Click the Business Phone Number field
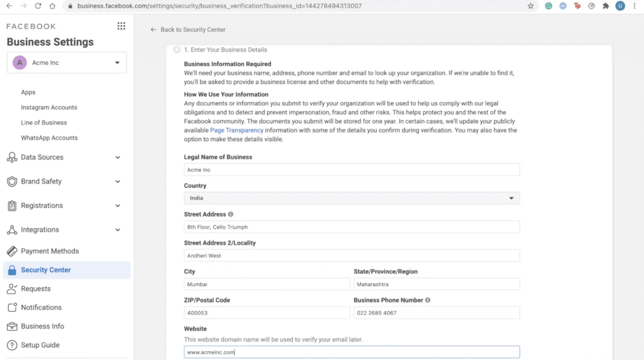 (436, 313)
